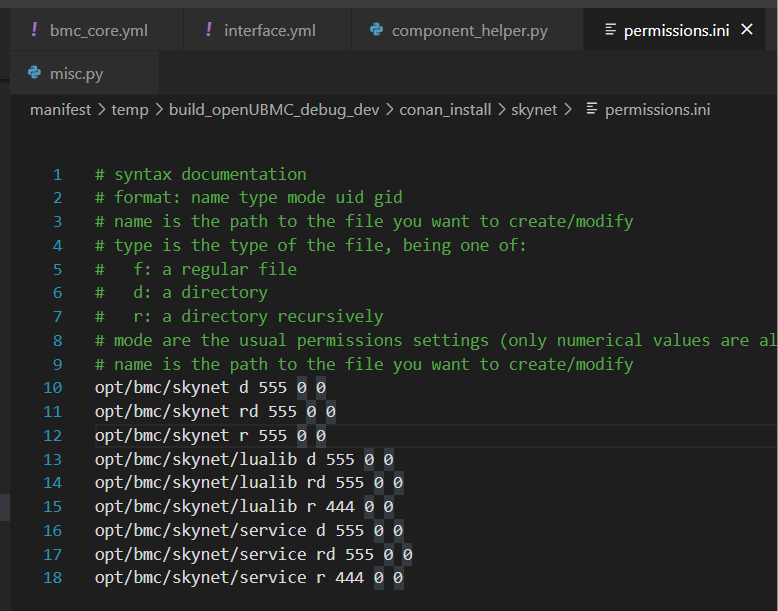Viewport: 778px width, 611px height.
Task: Select the component_helper.py tab
Action: pos(469,30)
